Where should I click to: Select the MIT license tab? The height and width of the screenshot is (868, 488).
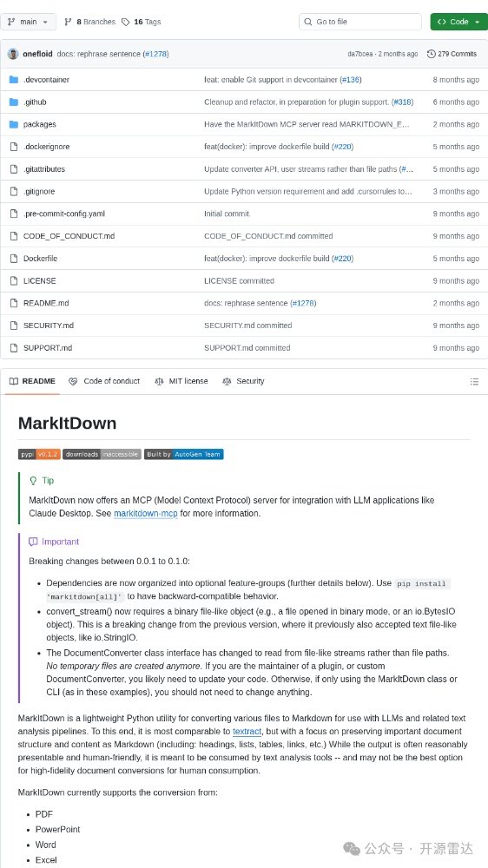181,381
